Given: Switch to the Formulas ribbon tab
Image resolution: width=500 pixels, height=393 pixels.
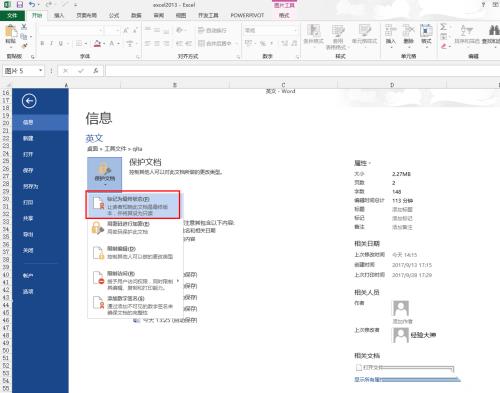Looking at the screenshot, I should point(114,15).
